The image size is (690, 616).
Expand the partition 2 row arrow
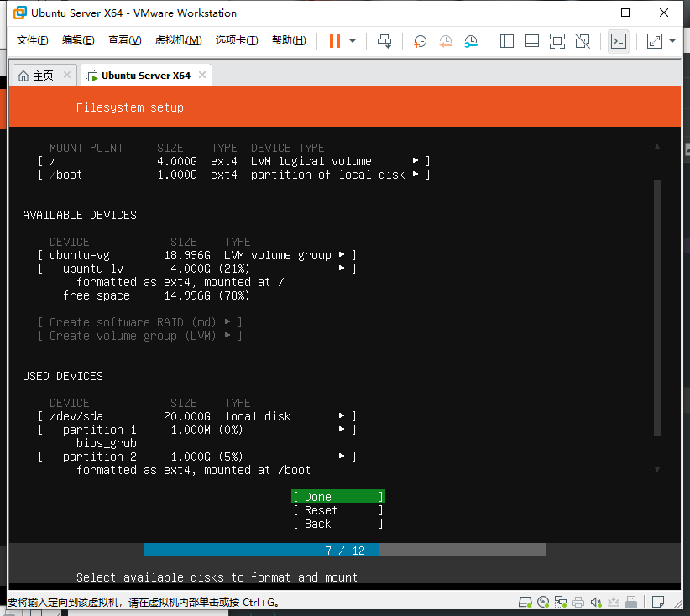342,457
